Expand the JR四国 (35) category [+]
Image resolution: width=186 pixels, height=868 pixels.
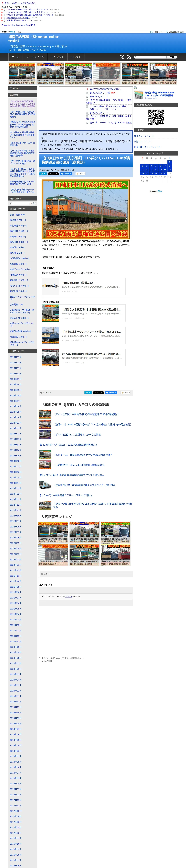click(23, 247)
